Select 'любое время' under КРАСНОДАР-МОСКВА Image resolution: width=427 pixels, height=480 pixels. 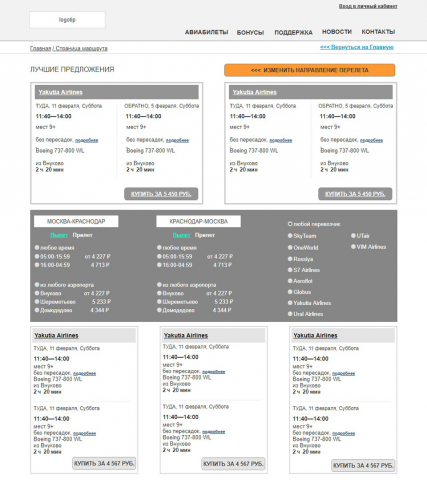tap(177, 248)
